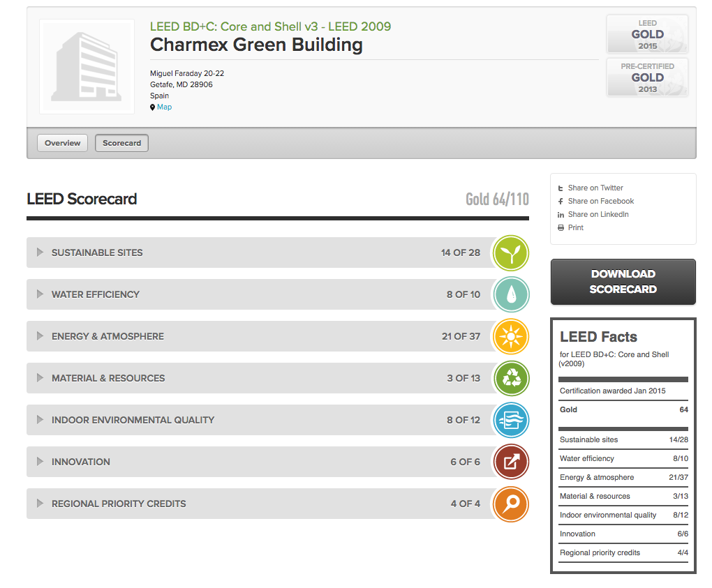
Task: Click the Energy & atmosphere 21/37 facts row
Action: click(x=623, y=477)
